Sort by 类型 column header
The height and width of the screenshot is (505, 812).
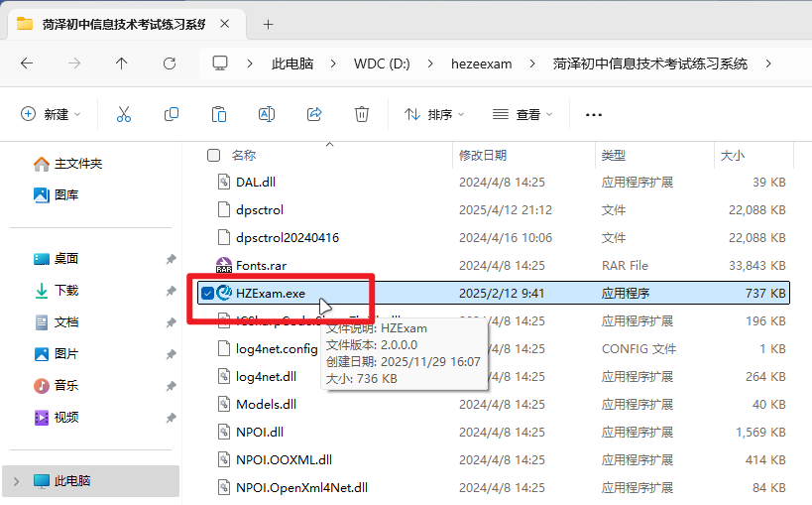pos(613,155)
